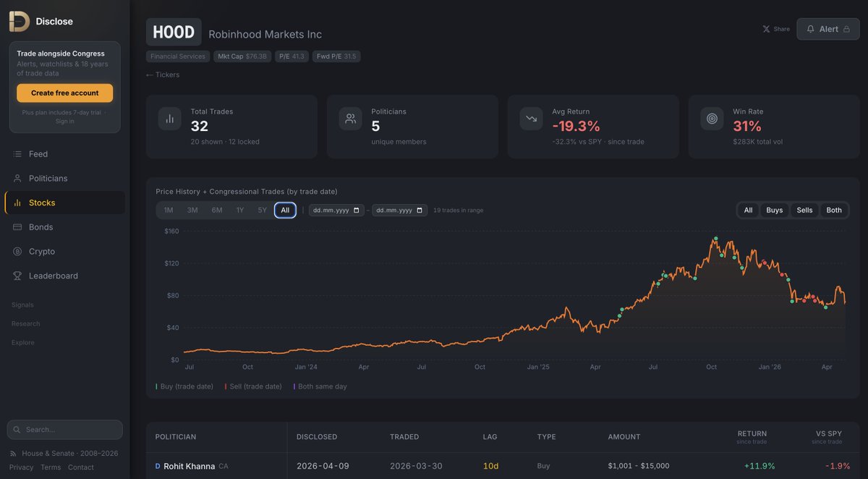Open the Privacy link
The image size is (868, 479).
(x=21, y=467)
